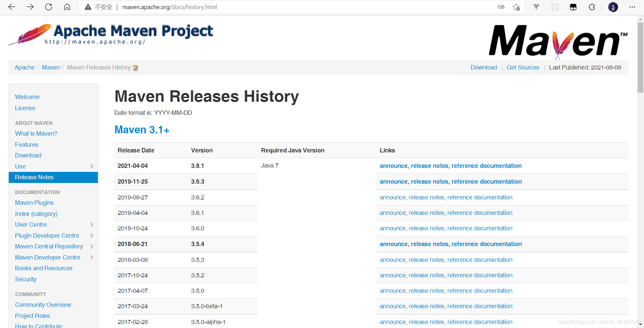Click the scrollbar up arrow
Screen dimensions: 644x328
click(640, 19)
